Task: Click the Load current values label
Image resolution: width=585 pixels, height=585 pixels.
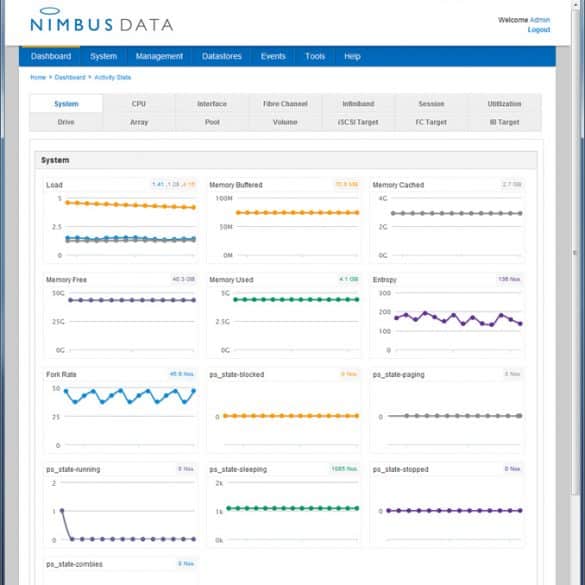Action: pos(173,184)
